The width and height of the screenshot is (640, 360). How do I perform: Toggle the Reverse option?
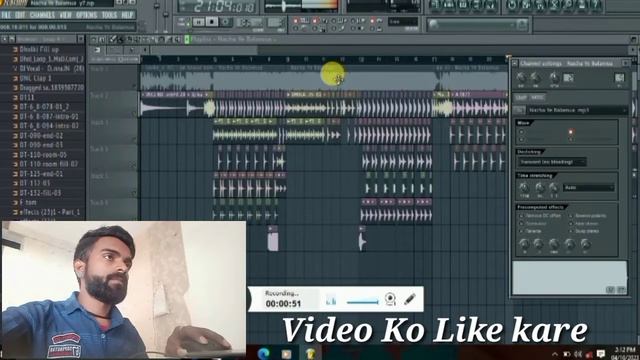(531, 231)
